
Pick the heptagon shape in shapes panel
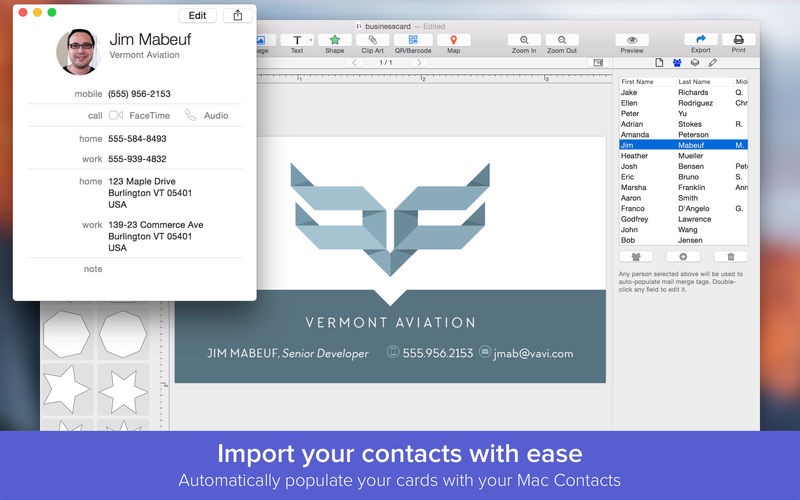(x=66, y=334)
